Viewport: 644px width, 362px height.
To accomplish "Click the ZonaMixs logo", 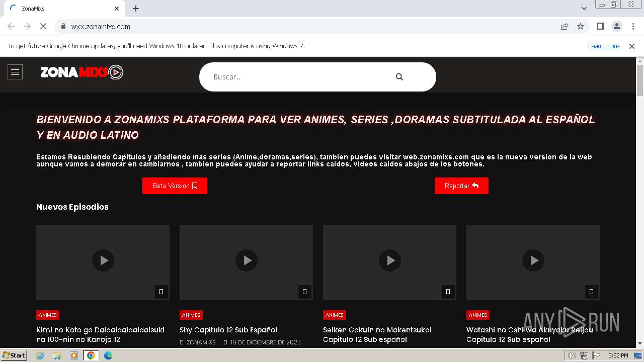I will 82,72.
